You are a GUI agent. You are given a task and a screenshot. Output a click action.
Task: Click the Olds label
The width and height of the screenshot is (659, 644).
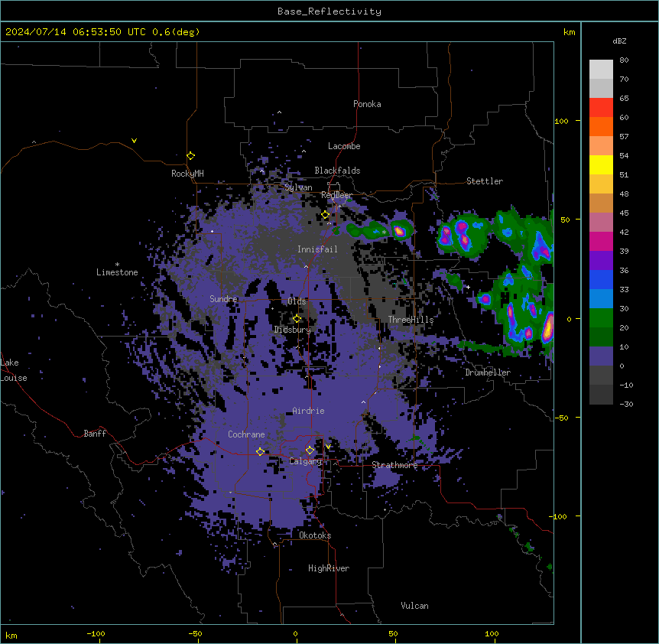(297, 301)
